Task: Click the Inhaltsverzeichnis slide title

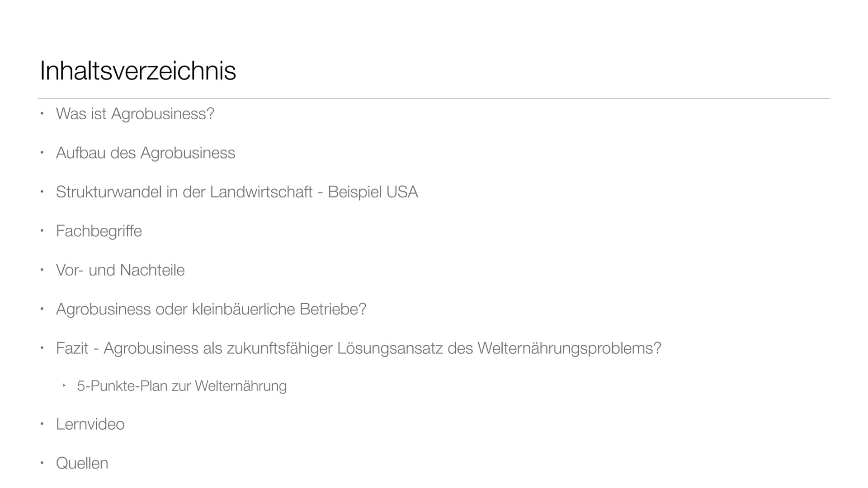Action: tap(138, 71)
